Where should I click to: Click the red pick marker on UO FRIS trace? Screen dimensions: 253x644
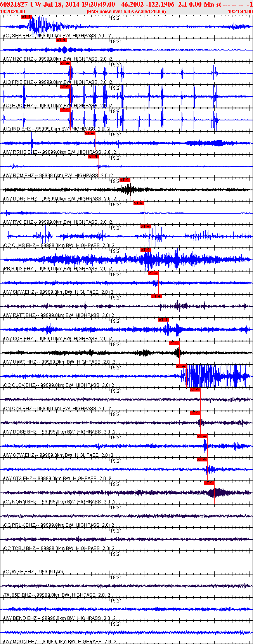click(x=65, y=63)
